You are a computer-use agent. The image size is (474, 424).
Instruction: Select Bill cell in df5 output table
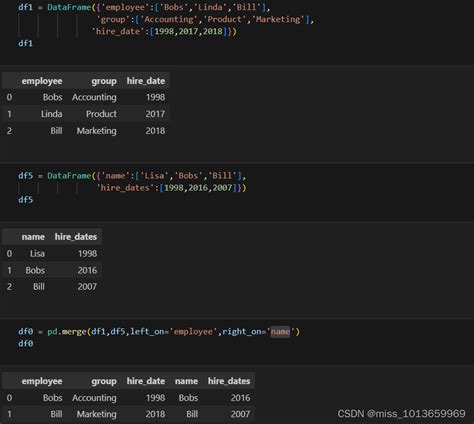[x=39, y=287]
